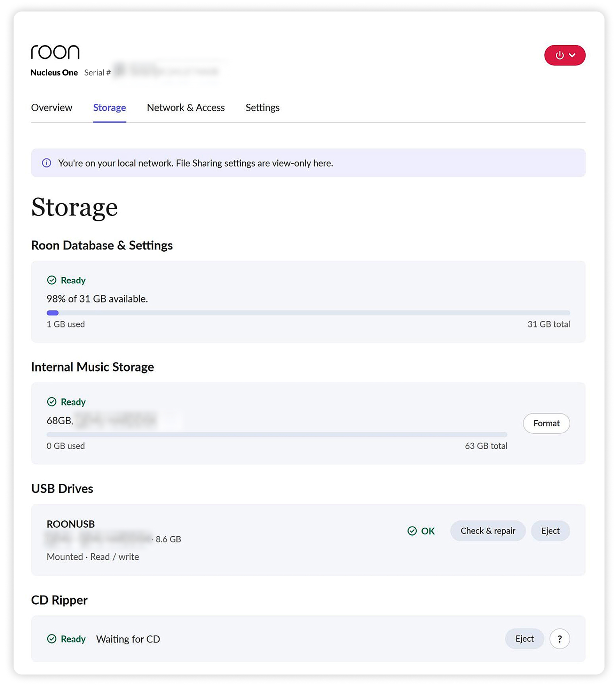Image resolution: width=616 pixels, height=686 pixels.
Task: Format the Internal Music Storage drive
Action: pos(546,423)
